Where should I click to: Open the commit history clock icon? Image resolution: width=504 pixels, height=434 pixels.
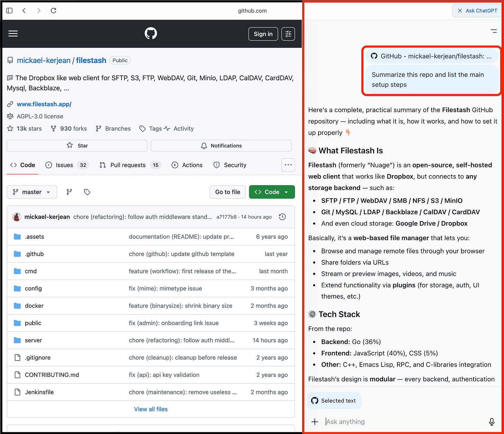[282, 217]
